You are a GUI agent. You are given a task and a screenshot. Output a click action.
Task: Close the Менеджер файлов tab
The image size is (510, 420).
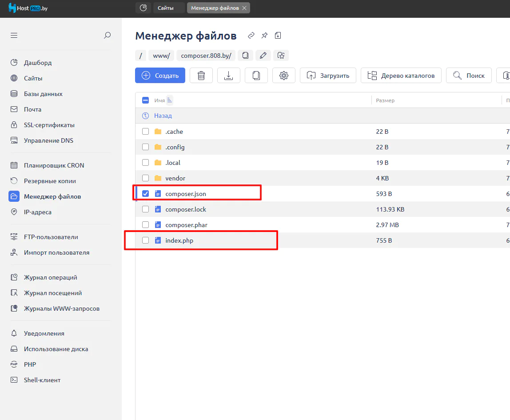pyautogui.click(x=244, y=8)
